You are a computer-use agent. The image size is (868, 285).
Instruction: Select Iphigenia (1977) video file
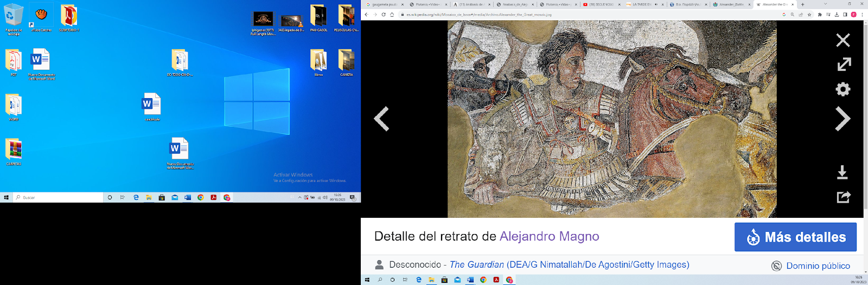[263, 24]
